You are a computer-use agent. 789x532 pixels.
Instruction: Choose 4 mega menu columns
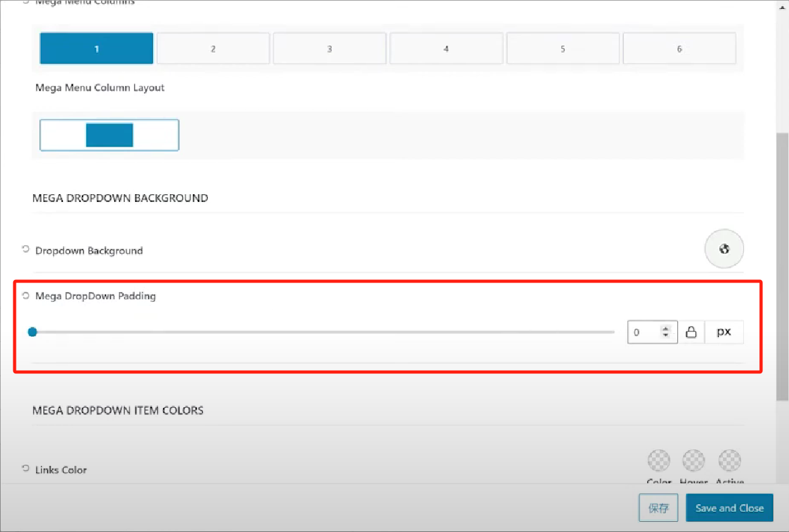[x=446, y=49]
